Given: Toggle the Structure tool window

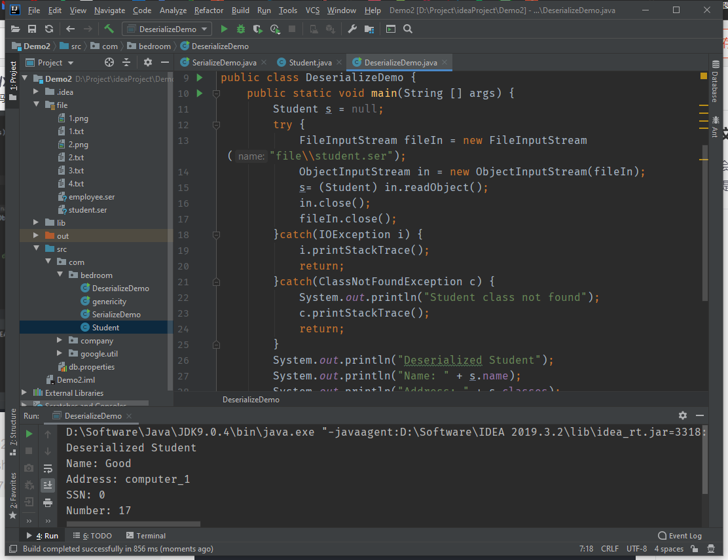Looking at the screenshot, I should coord(13,432).
